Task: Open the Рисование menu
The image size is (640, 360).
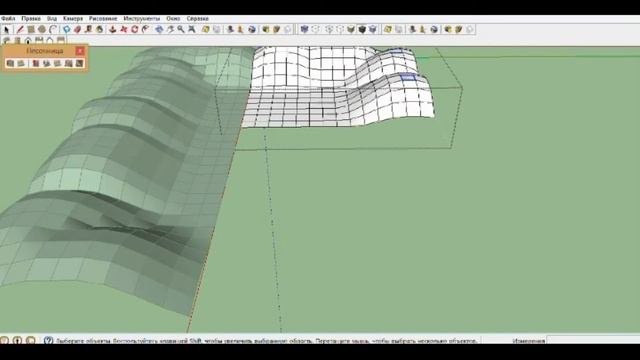Action: (x=103, y=19)
